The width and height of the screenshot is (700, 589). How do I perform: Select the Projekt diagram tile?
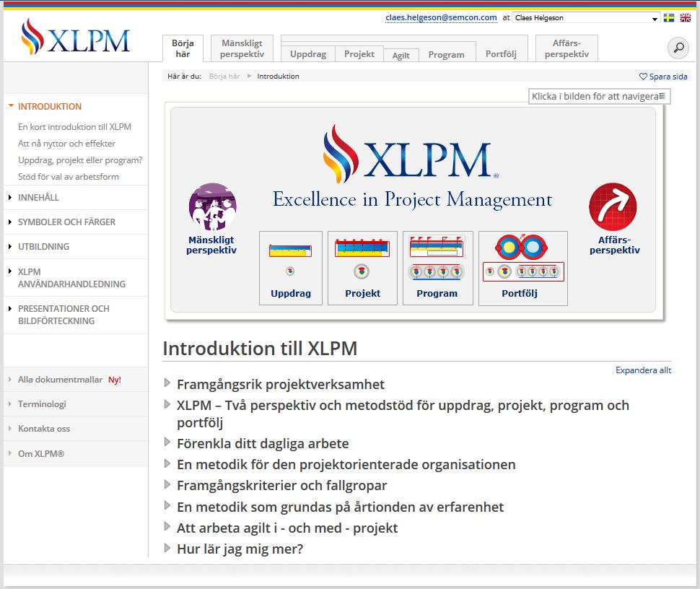point(362,268)
